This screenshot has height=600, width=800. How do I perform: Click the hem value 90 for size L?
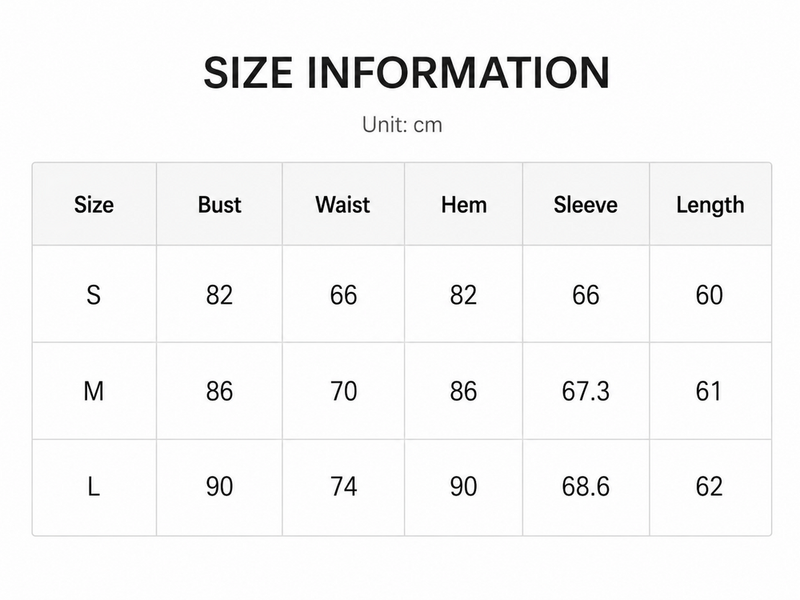(x=464, y=487)
